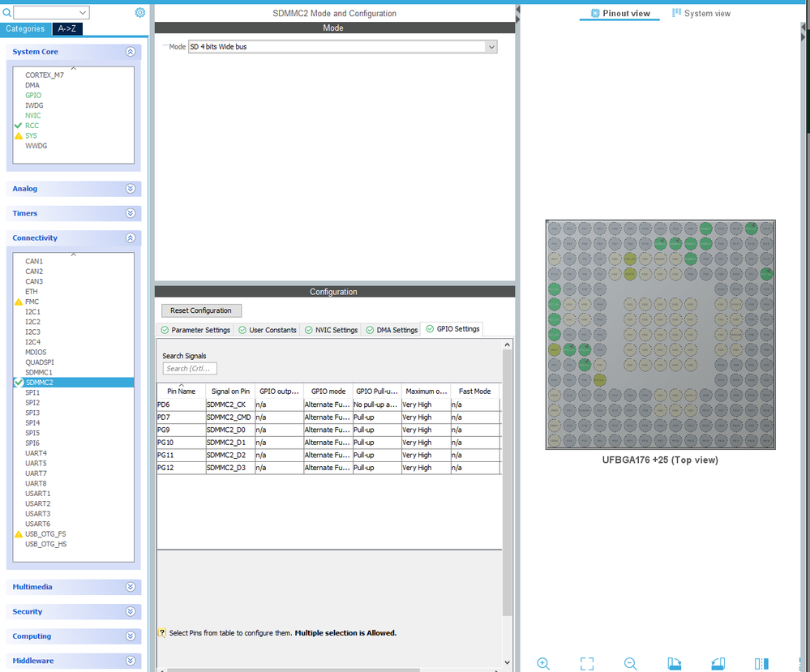Open the DMA peripheral entry
Screen dimensions: 810x672
(x=32, y=85)
